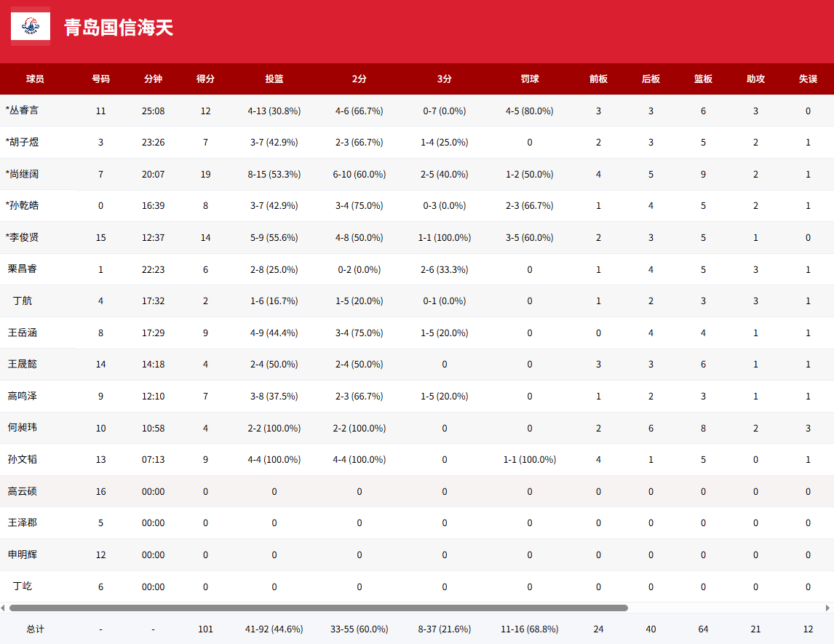Click 何昶玮's minutes 10:58
Screen dimensions: 834x644
(x=153, y=428)
